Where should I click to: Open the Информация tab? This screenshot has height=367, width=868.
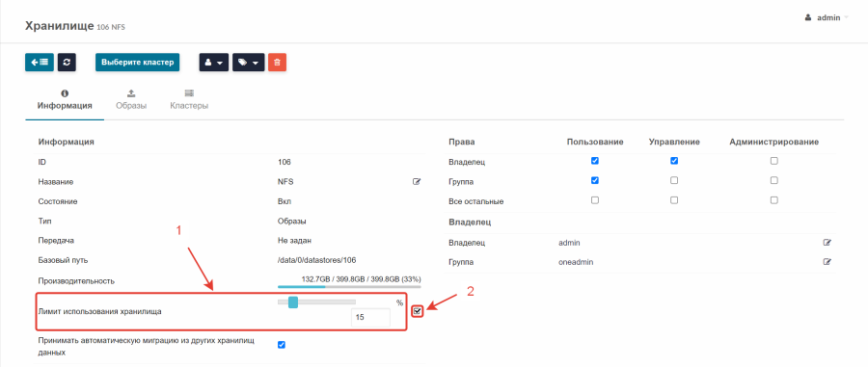(x=65, y=100)
